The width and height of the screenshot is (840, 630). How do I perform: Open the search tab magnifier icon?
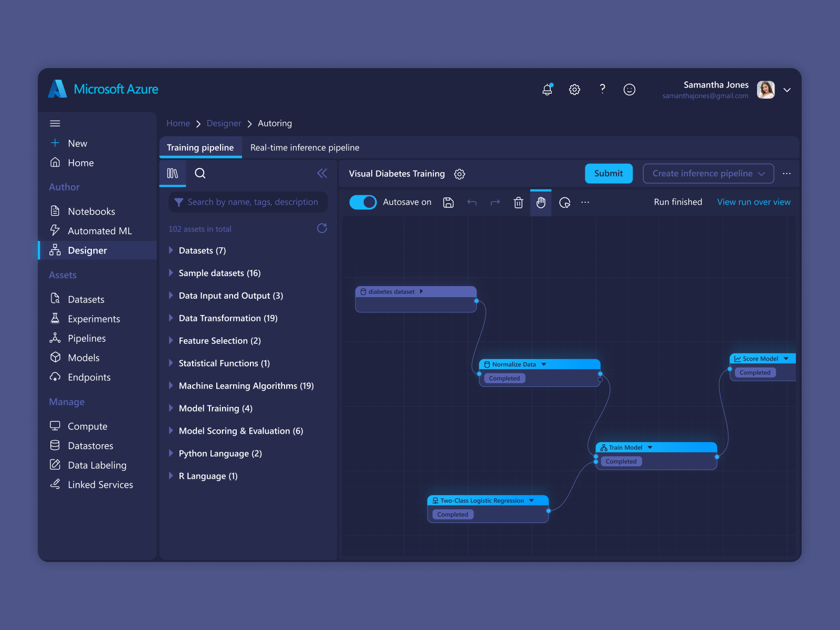coord(200,174)
